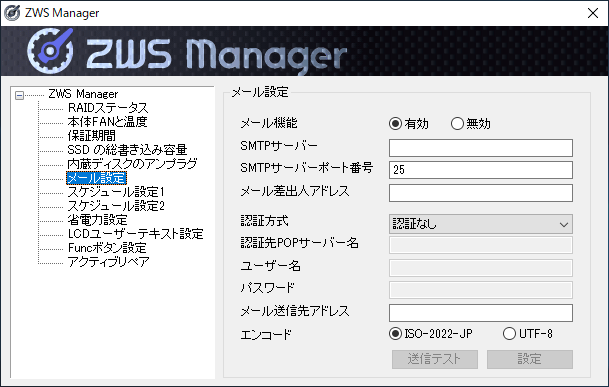The image size is (609, 387).
Task: Click the ZWS Manager title bar icon
Action: [x=12, y=13]
